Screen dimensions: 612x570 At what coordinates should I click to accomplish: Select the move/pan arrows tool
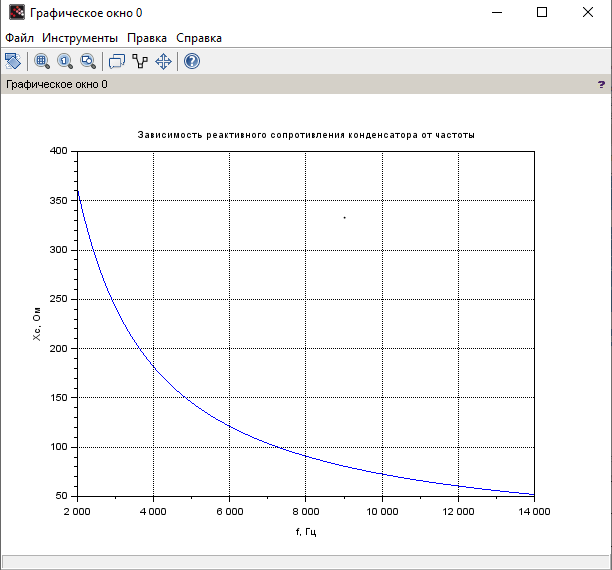163,61
